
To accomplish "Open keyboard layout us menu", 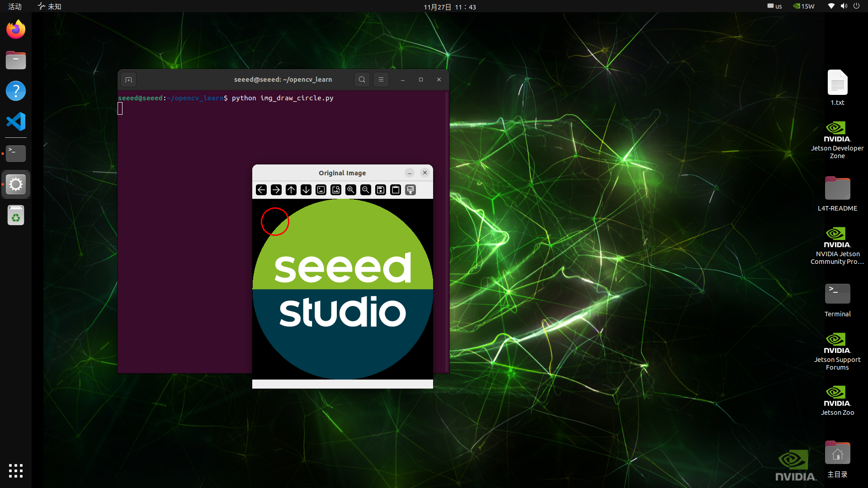I will pyautogui.click(x=774, y=6).
